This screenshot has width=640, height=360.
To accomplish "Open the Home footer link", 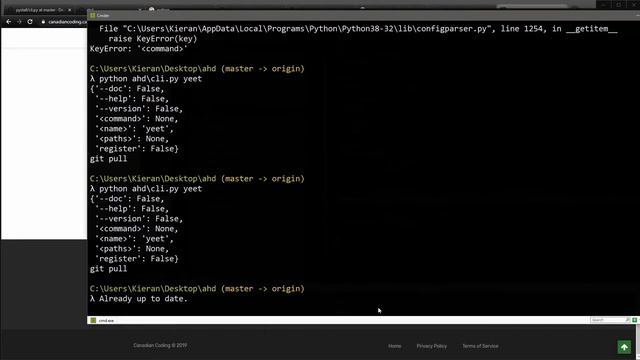I will (x=394, y=346).
